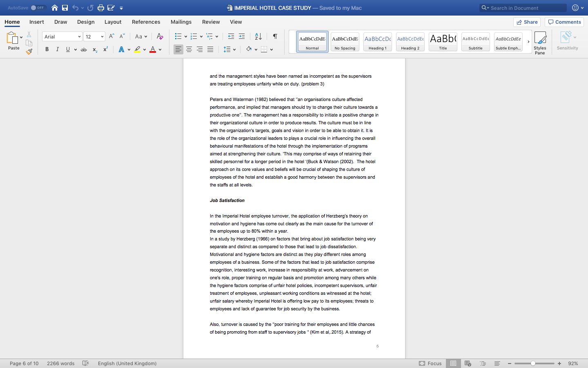Apply subscript formatting

click(x=94, y=49)
